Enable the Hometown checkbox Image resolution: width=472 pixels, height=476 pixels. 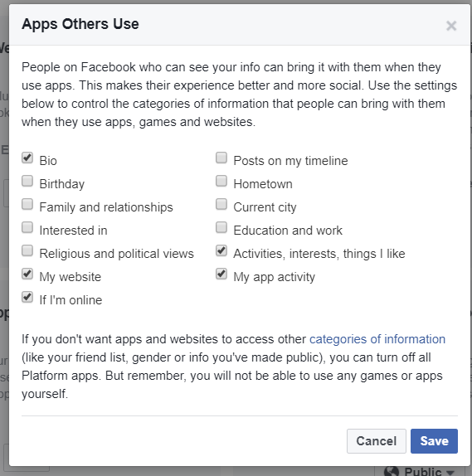[x=221, y=181]
